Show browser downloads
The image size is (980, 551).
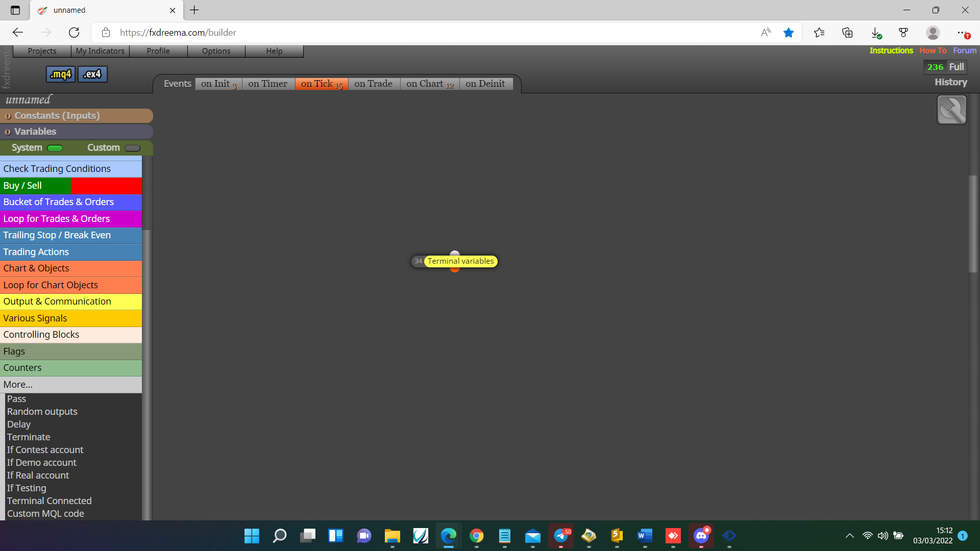click(876, 33)
